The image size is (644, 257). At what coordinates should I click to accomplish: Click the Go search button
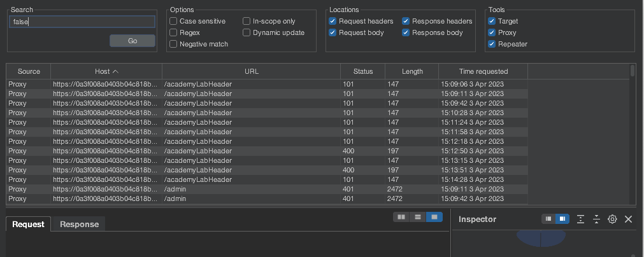pos(132,41)
